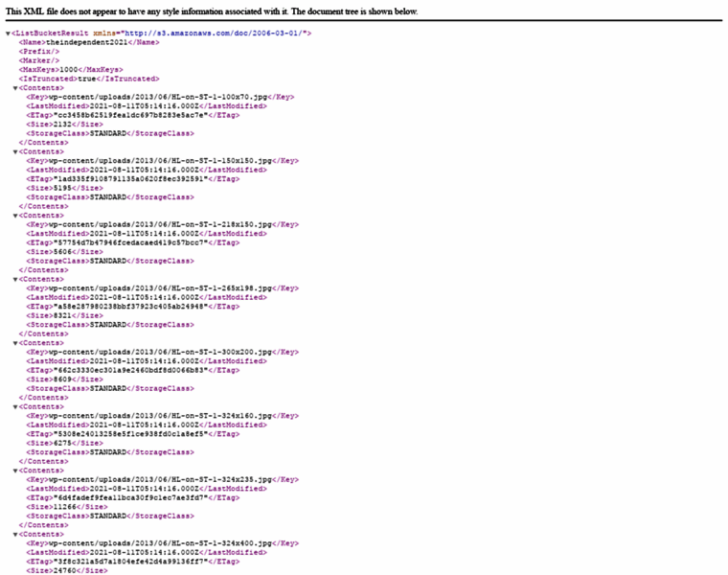Click STANDARD storage class below size 6275
Image resolution: width=728 pixels, height=575 pixels.
pyautogui.click(x=107, y=452)
